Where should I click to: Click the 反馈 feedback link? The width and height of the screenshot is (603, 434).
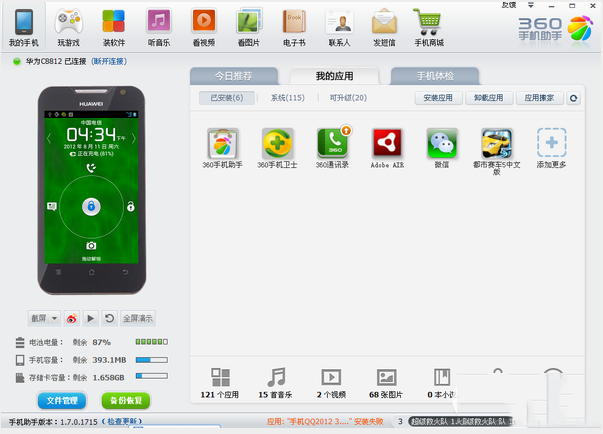509,5
